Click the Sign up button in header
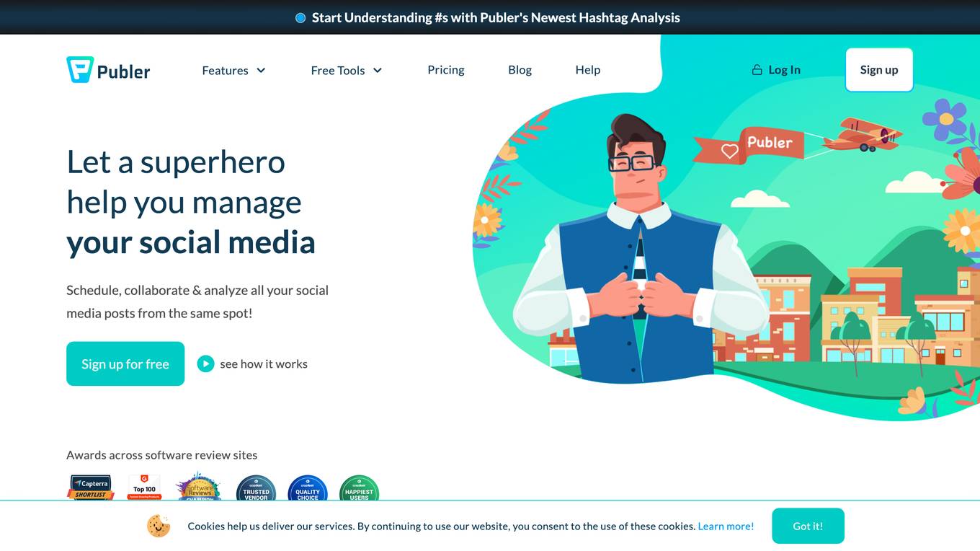The image size is (980, 551). point(879,70)
